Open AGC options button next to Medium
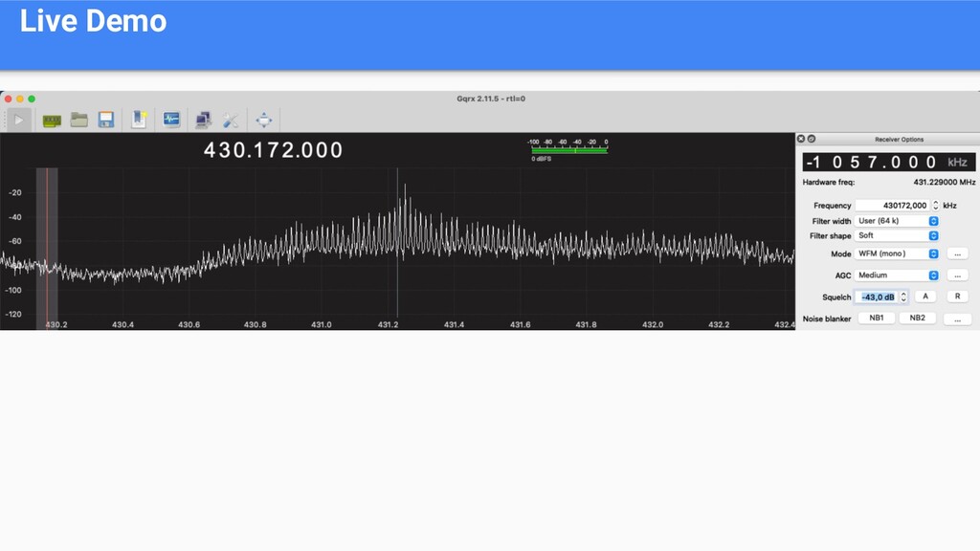This screenshot has height=551, width=980. [957, 275]
